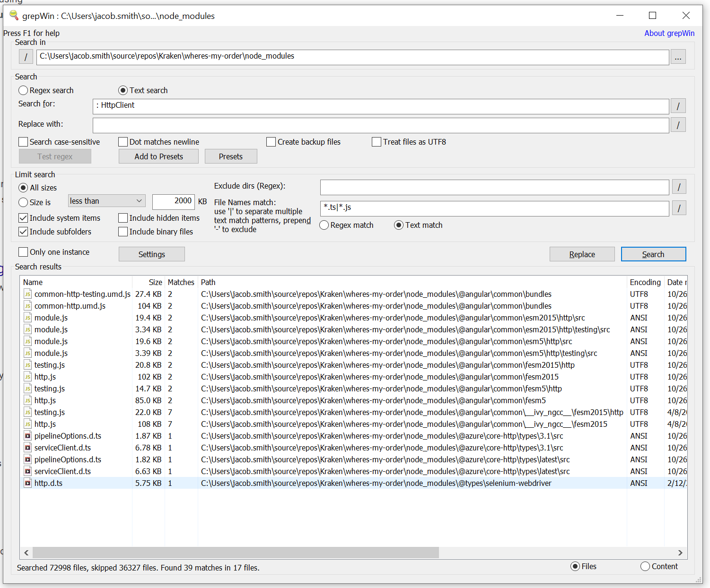Click the Exclude dirs input field
710x588 pixels.
coord(494,187)
